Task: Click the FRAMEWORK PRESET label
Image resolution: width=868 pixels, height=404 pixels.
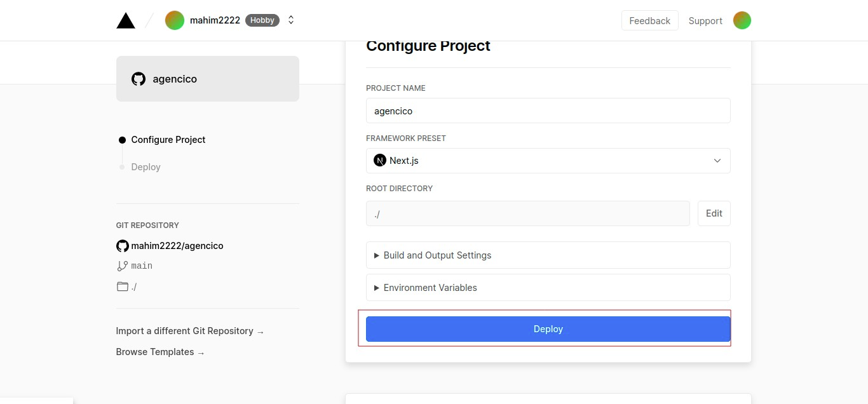Action: tap(406, 138)
